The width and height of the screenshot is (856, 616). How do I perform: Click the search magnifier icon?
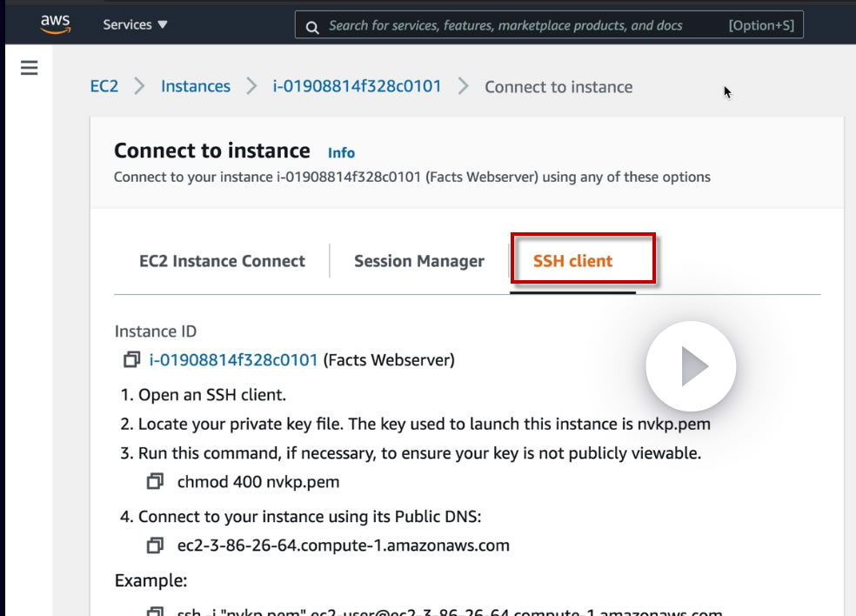tap(311, 26)
